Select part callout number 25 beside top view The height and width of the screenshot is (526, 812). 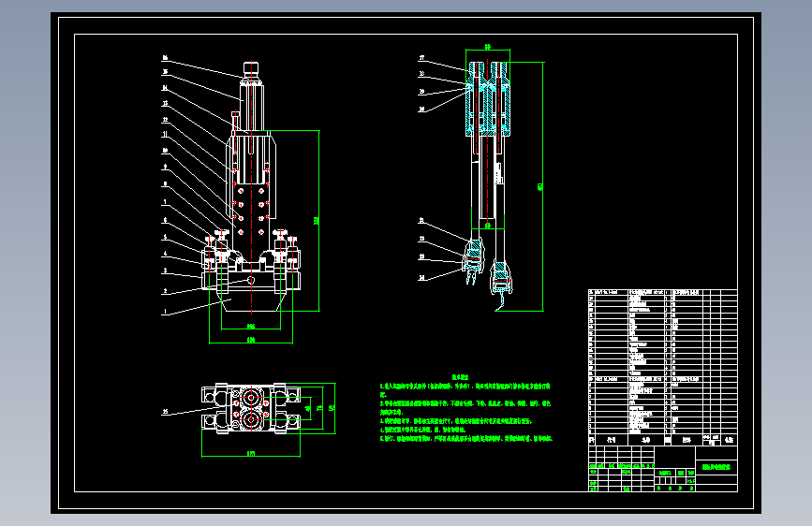tap(165, 412)
